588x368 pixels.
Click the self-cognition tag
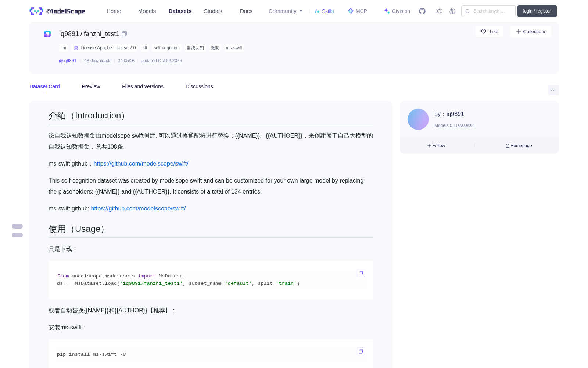(166, 48)
